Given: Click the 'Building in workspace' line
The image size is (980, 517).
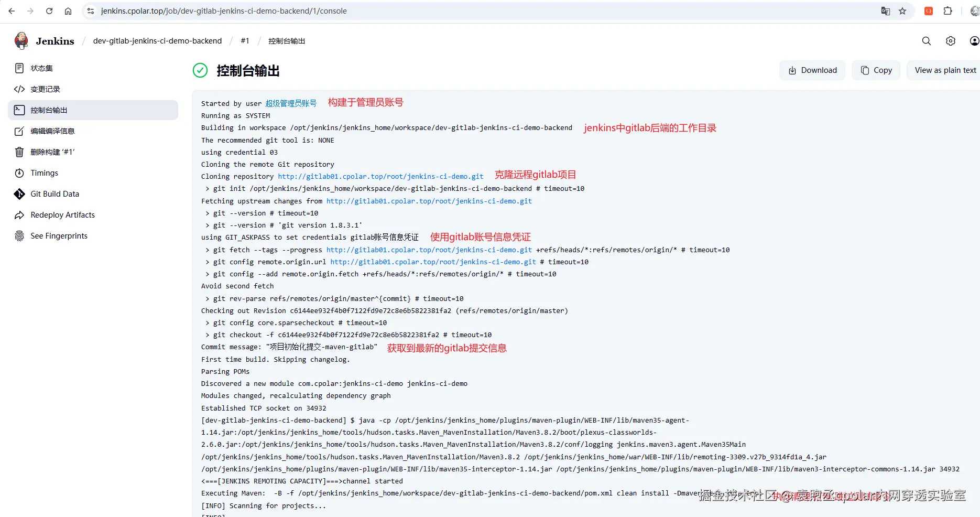Looking at the screenshot, I should click(x=387, y=128).
